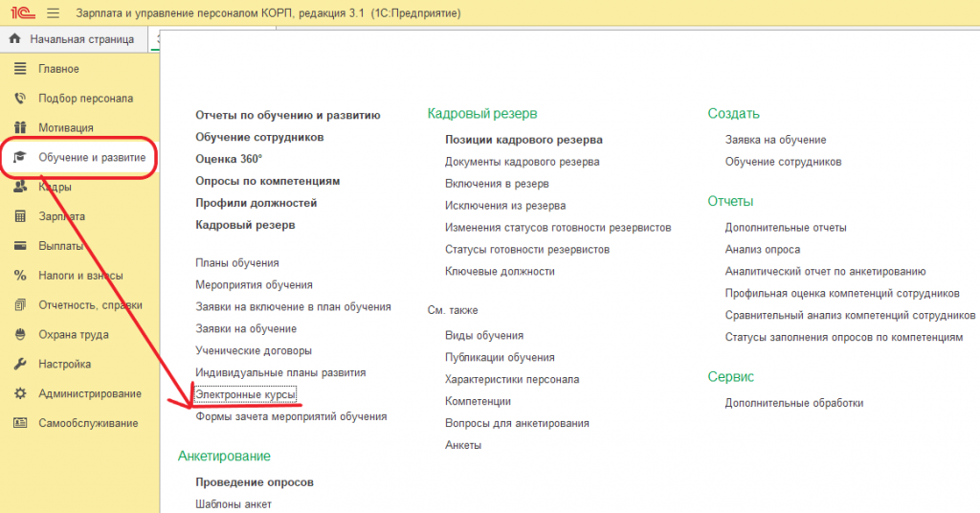Viewport: 980px width, 513px height.
Task: Click the Администрирование gear icon
Action: click(x=20, y=393)
